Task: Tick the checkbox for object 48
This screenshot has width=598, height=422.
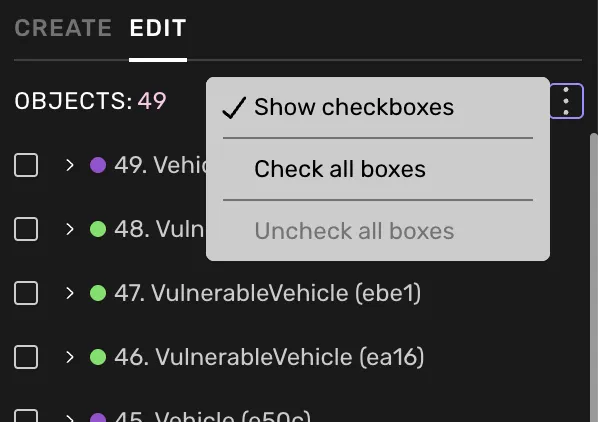Action: [x=26, y=229]
